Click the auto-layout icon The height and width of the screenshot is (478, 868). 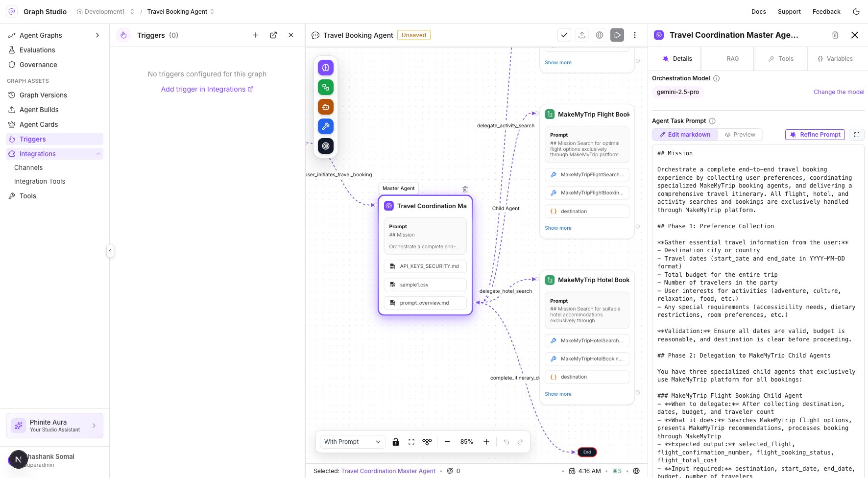(x=427, y=442)
